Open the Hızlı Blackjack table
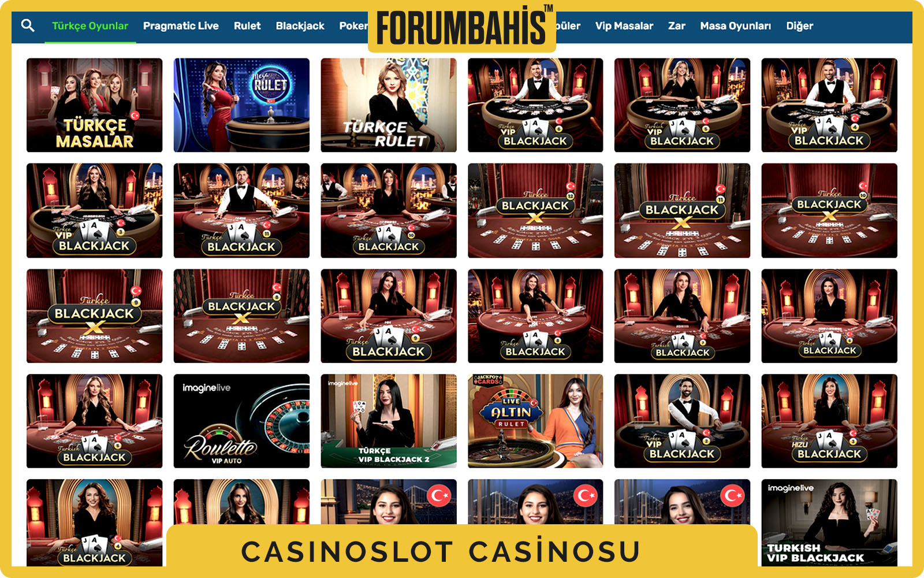 pyautogui.click(x=829, y=421)
